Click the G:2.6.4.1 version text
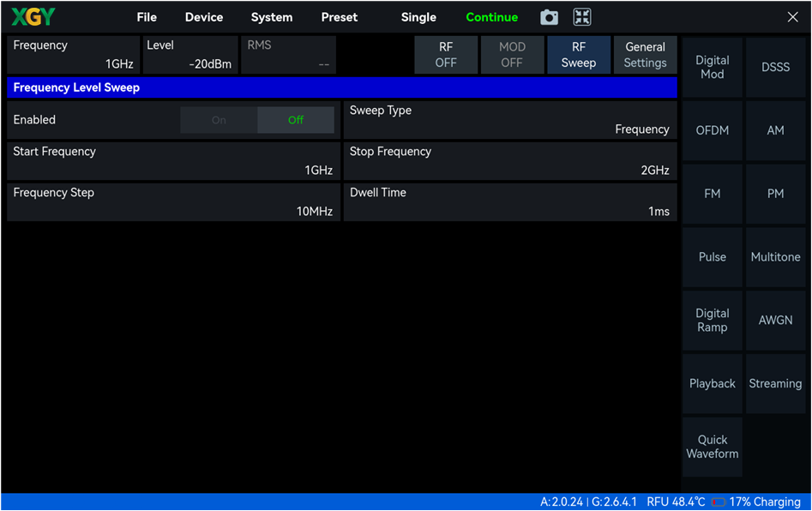Image resolution: width=812 pixels, height=511 pixels. [x=614, y=502]
